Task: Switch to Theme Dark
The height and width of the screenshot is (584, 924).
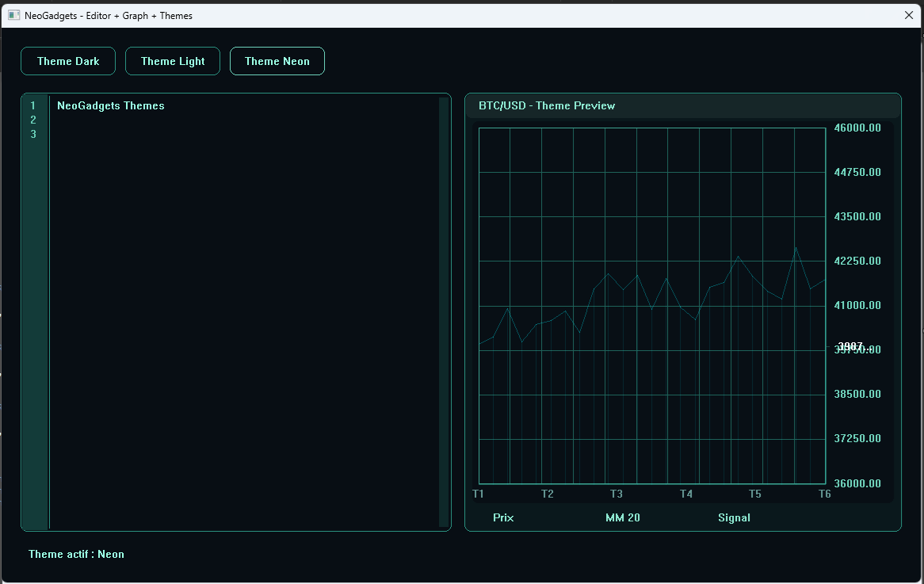Action: 68,61
